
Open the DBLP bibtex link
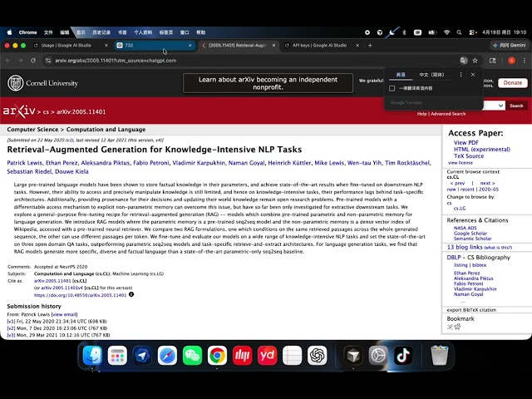coord(479,265)
